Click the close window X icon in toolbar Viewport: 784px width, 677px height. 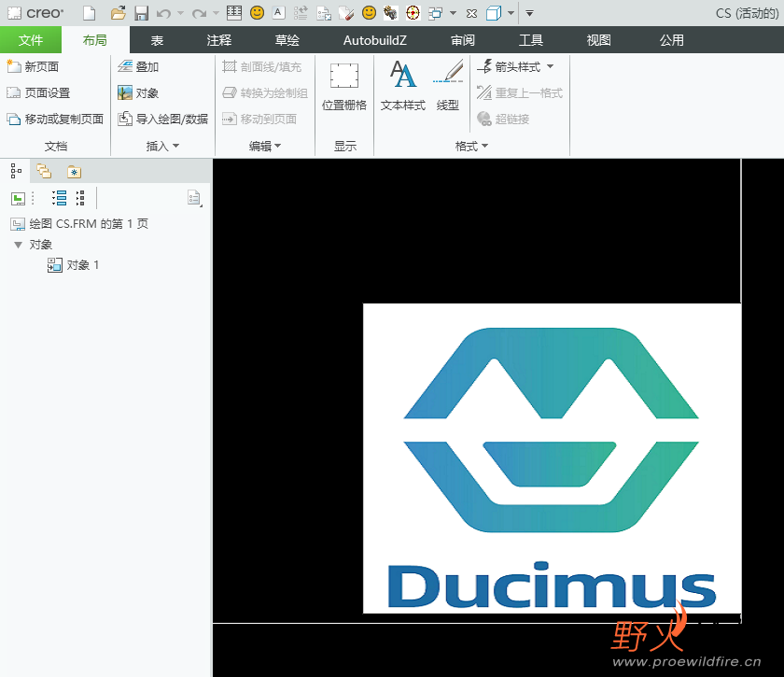471,13
